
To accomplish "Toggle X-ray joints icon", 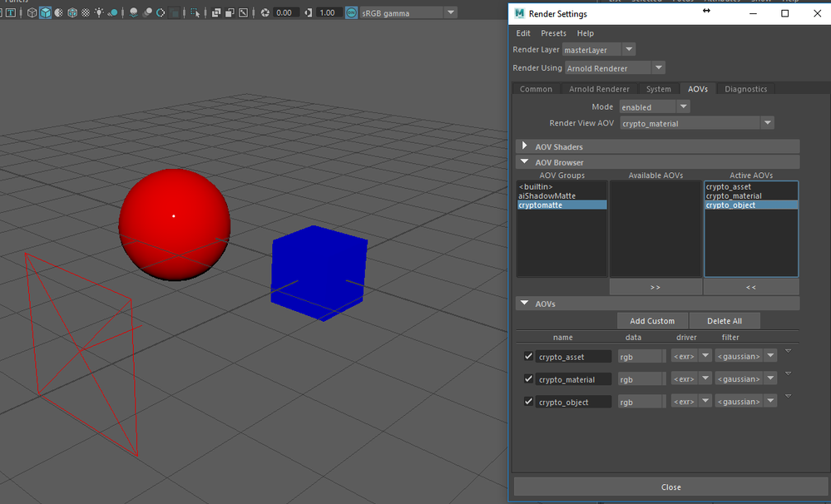I will pos(243,12).
